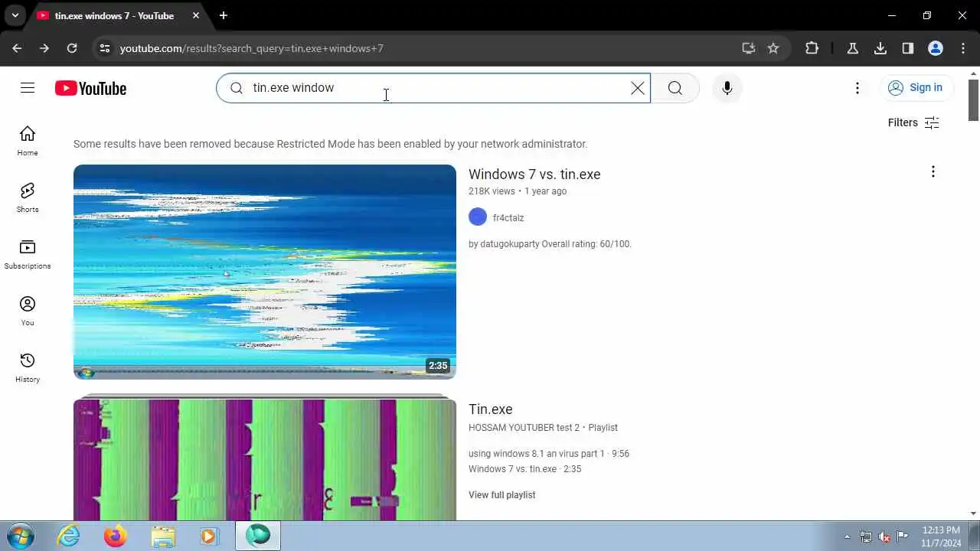
Task: Bookmark this page with the star
Action: [773, 48]
